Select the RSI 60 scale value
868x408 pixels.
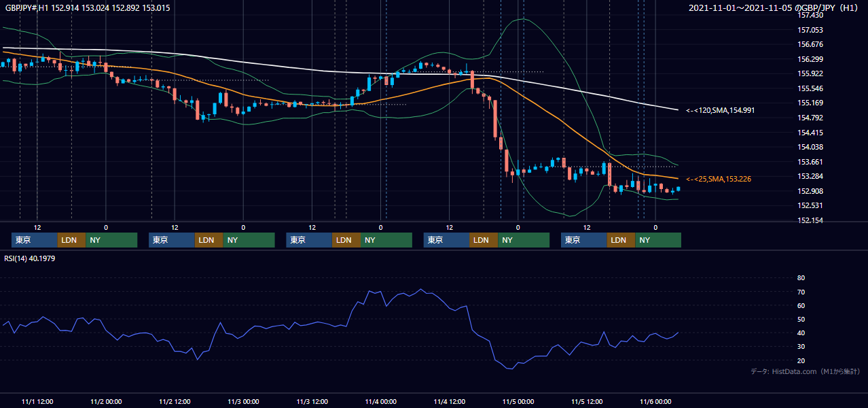point(801,305)
